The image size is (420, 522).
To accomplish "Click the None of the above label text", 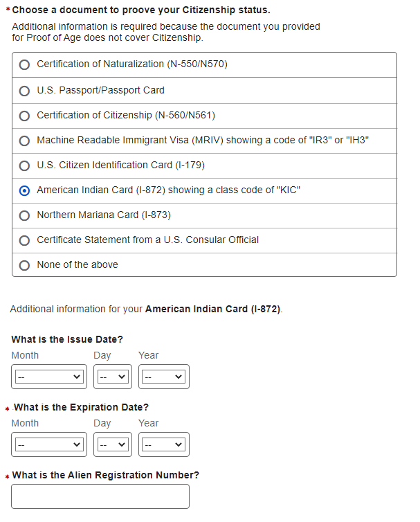I will click(x=77, y=264).
